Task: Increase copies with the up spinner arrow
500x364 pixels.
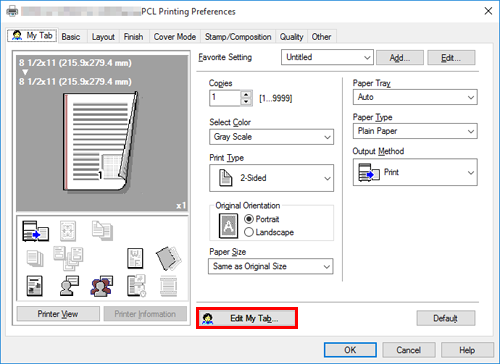Action: tap(246, 95)
